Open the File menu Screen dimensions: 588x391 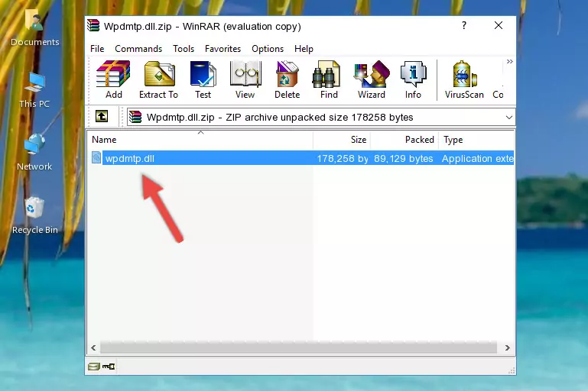tap(97, 49)
